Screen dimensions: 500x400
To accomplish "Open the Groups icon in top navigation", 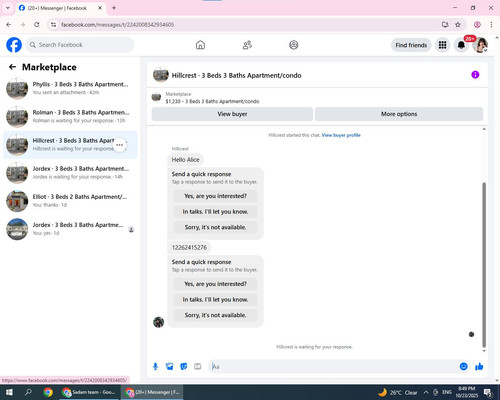I will pos(294,45).
